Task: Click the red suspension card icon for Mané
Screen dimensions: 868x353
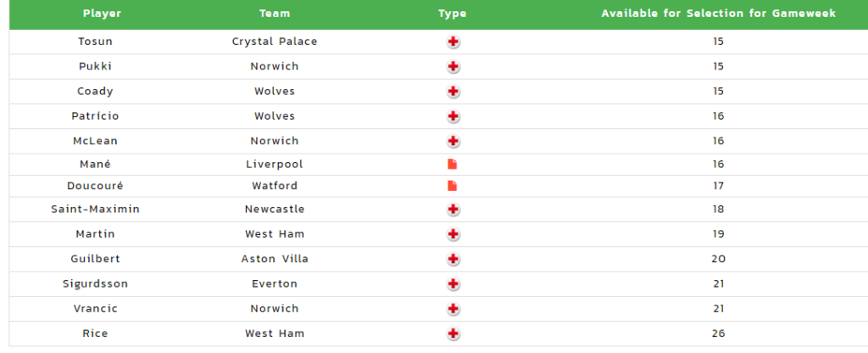Action: 453,164
